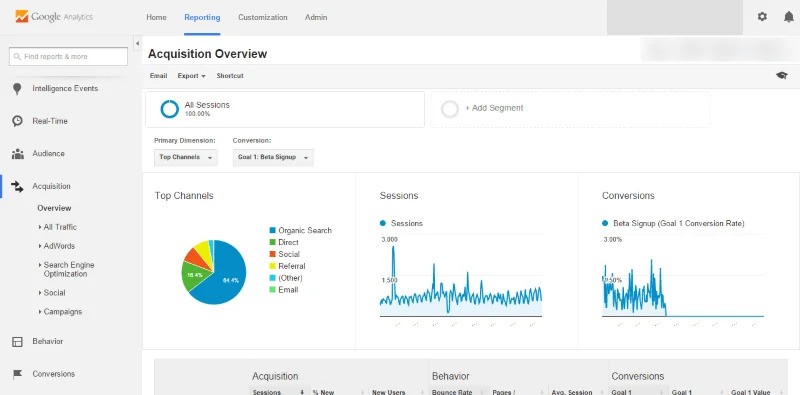
Task: Click the Real-Time clock icon
Action: pyautogui.click(x=17, y=121)
